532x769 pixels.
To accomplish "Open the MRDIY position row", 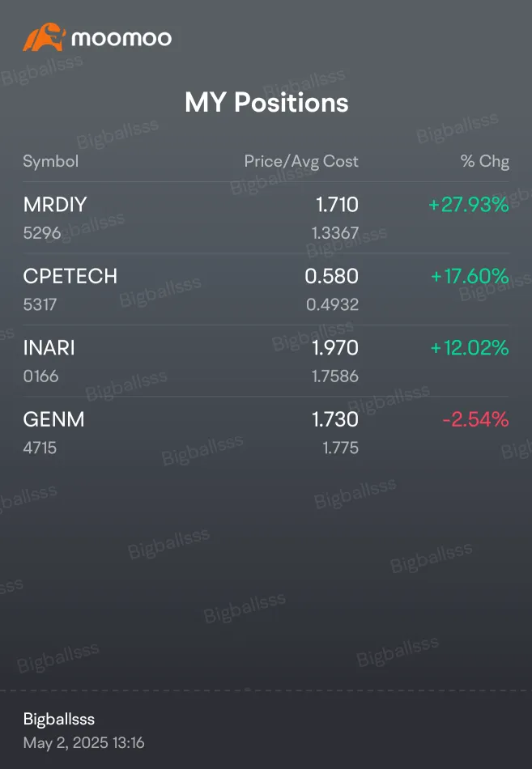I will (x=266, y=218).
